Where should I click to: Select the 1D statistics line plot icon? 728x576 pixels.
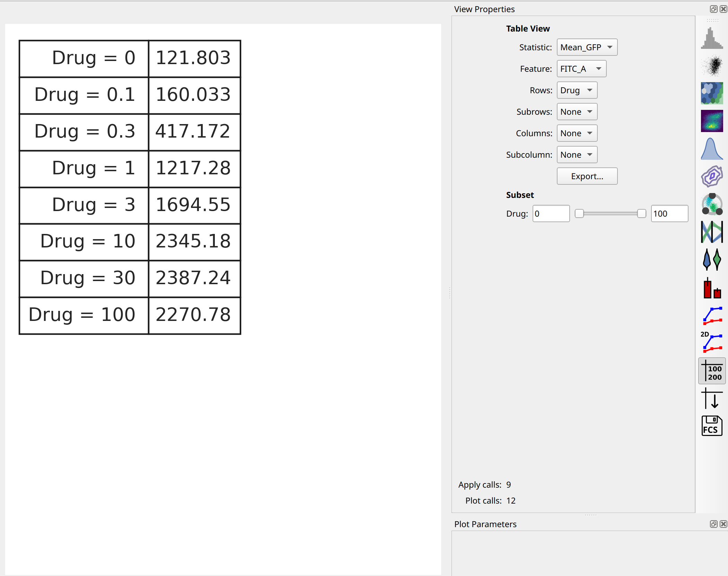[712, 315]
